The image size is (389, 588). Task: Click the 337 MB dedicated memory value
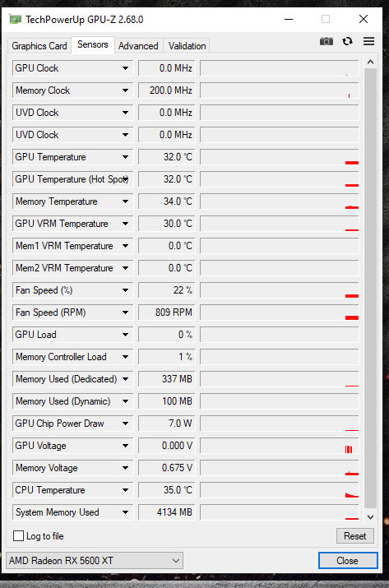pos(167,379)
